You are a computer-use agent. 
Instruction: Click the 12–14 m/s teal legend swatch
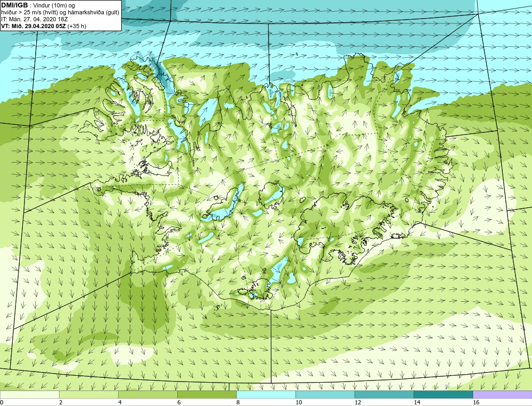(384, 394)
